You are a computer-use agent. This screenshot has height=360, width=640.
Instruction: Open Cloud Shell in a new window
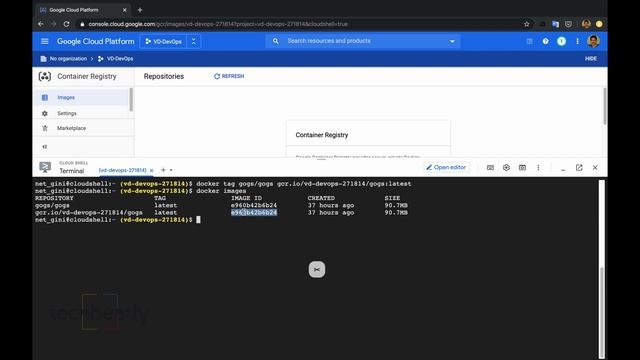tap(579, 168)
